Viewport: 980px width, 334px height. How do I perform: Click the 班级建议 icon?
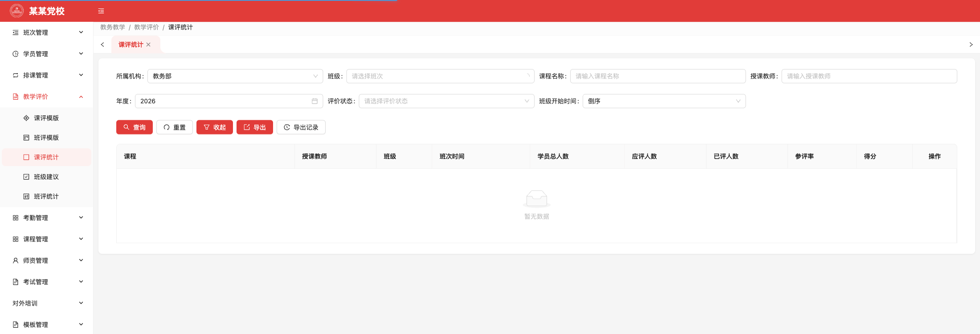coord(26,177)
